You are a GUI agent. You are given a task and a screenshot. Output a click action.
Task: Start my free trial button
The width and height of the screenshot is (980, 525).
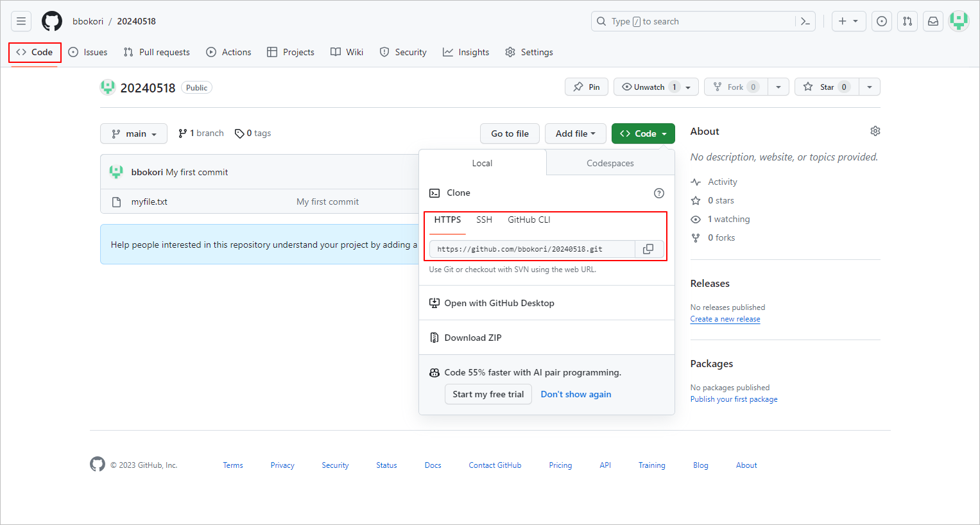point(488,394)
